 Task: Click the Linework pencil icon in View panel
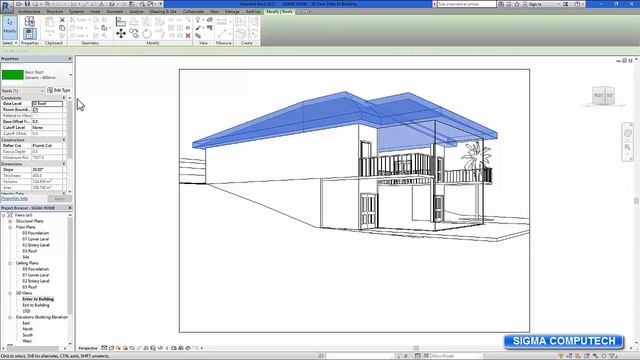click(198, 28)
